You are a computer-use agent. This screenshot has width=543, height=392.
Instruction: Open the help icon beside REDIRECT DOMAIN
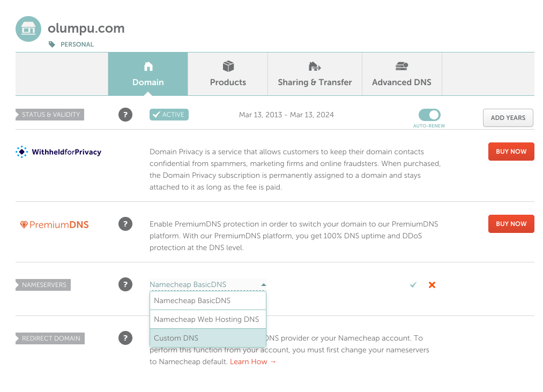pyautogui.click(x=125, y=338)
